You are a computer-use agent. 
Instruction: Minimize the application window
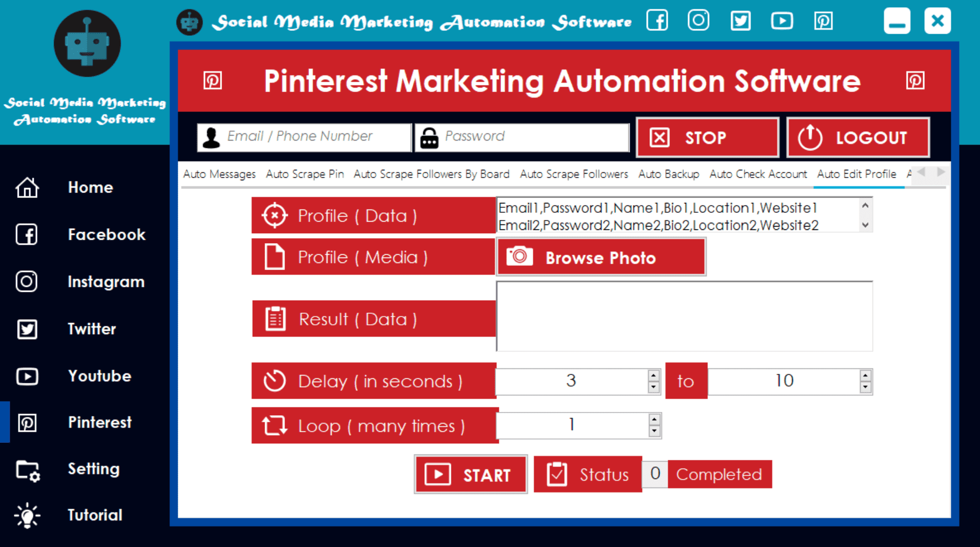(897, 21)
